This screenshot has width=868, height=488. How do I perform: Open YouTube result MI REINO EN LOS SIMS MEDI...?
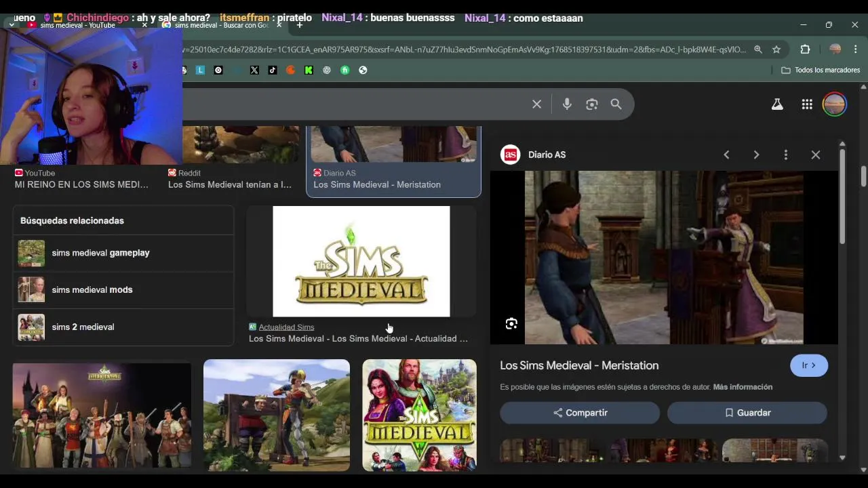click(81, 184)
